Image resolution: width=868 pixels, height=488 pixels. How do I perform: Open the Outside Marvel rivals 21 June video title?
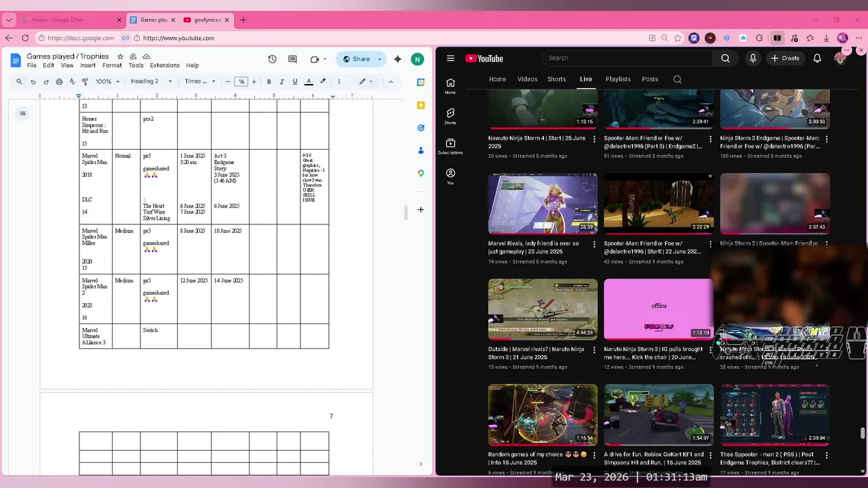click(x=538, y=353)
